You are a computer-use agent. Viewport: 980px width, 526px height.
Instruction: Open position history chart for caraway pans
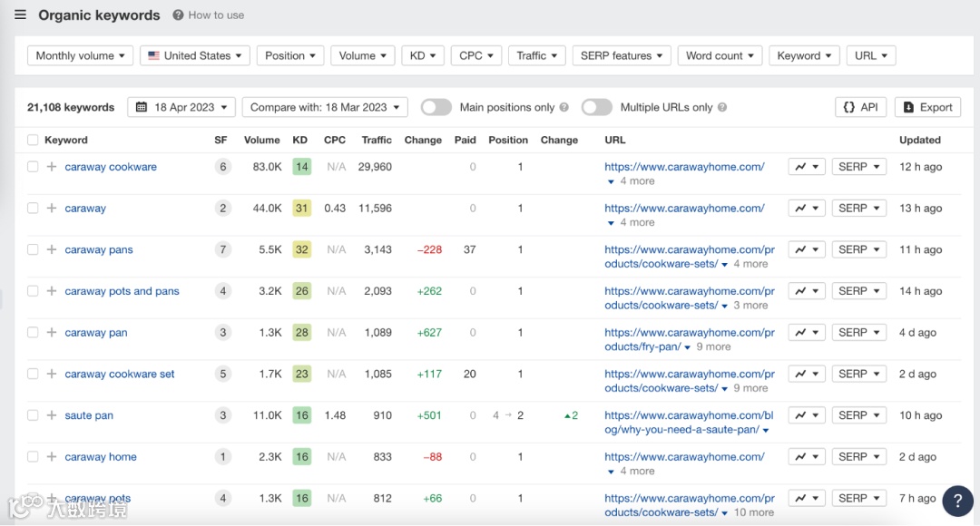pyautogui.click(x=807, y=249)
